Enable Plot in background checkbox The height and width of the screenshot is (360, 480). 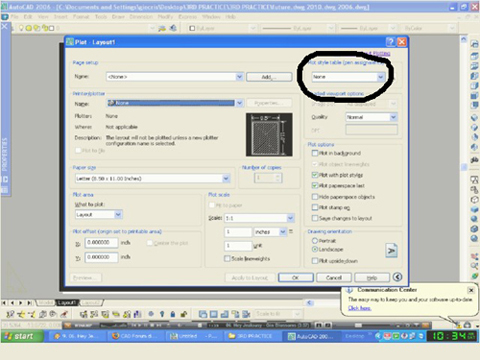coord(315,153)
